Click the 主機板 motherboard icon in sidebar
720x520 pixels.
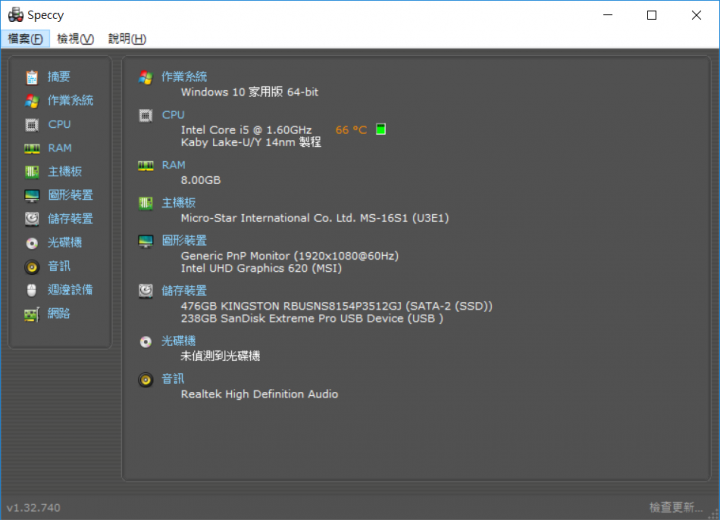click(32, 172)
